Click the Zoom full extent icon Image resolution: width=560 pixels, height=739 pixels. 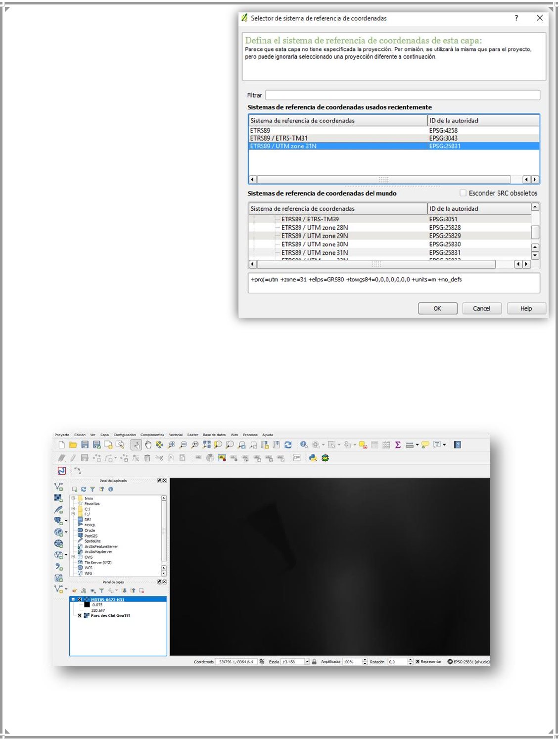tap(207, 444)
